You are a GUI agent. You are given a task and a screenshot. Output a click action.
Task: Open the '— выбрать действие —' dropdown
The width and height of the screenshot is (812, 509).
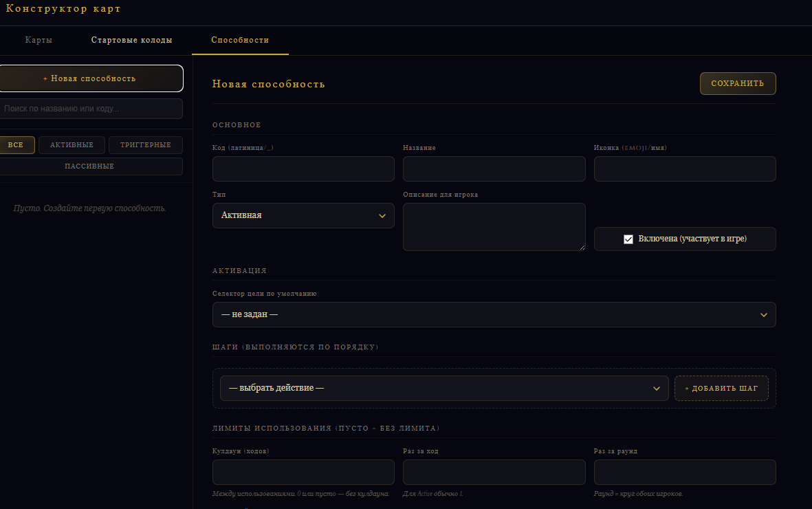443,388
